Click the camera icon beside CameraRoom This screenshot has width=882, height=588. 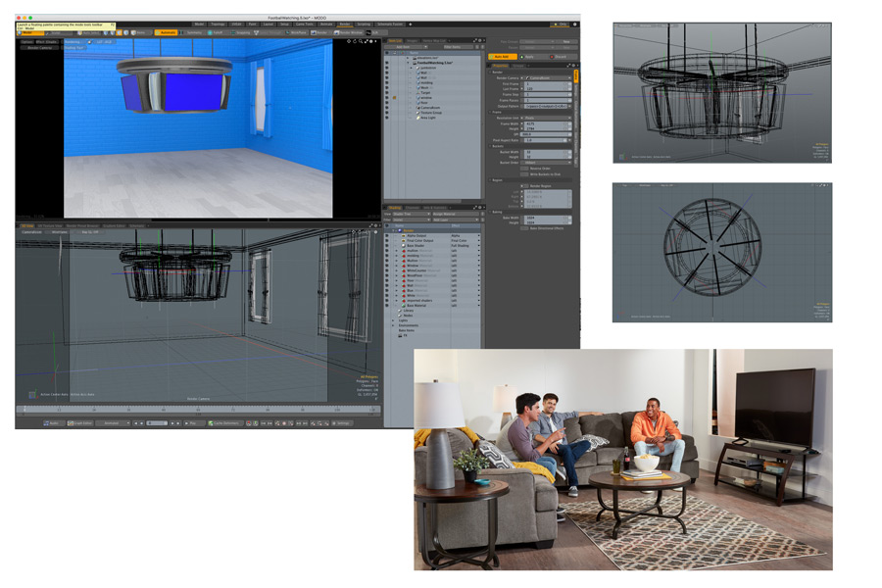(x=417, y=108)
